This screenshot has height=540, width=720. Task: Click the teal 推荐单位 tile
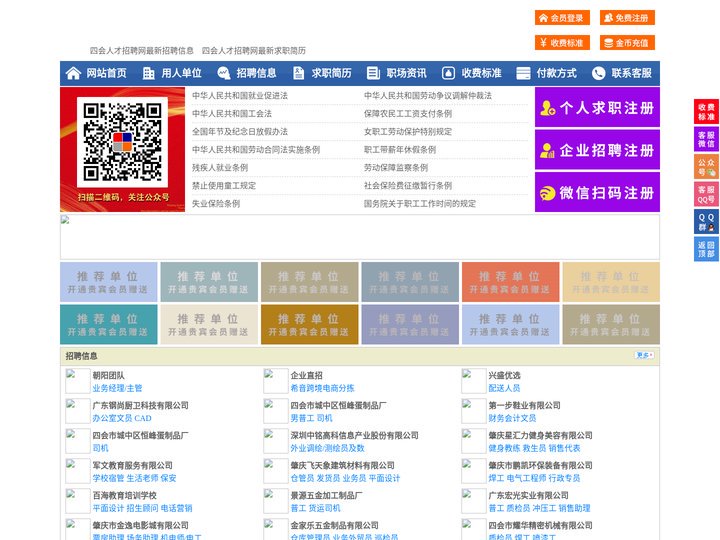coord(108,324)
